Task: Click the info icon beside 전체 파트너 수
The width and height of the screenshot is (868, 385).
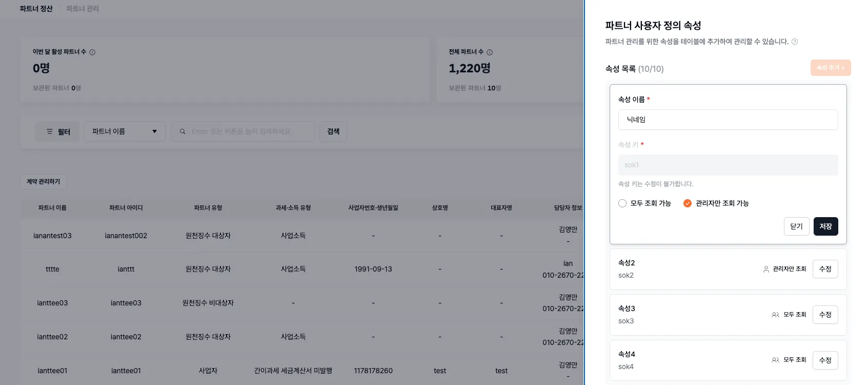Action: [490, 52]
